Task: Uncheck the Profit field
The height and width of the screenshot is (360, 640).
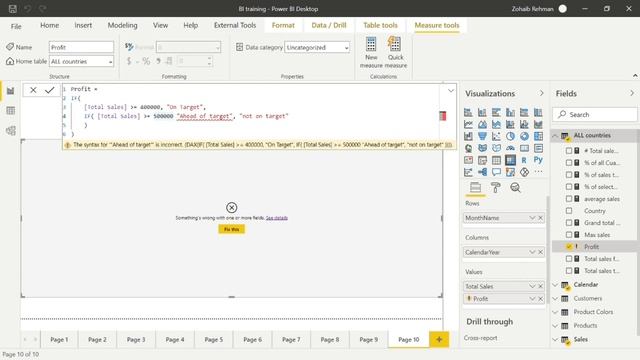Action: point(569,247)
